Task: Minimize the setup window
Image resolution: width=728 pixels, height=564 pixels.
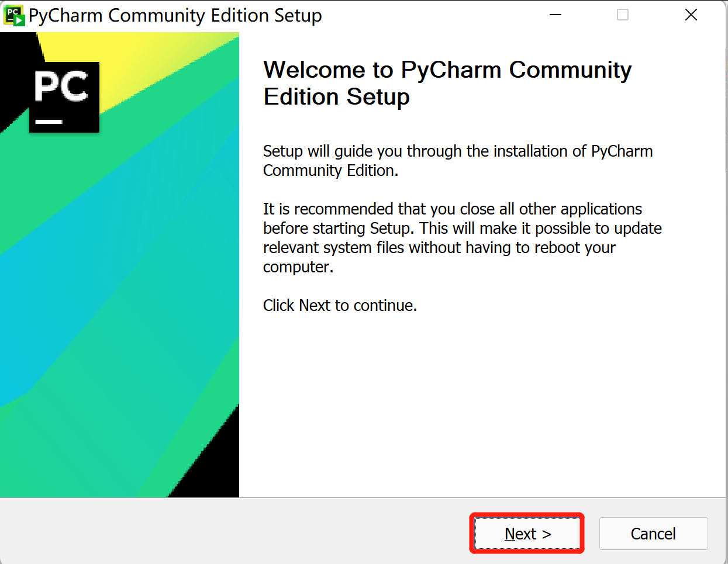Action: (556, 15)
